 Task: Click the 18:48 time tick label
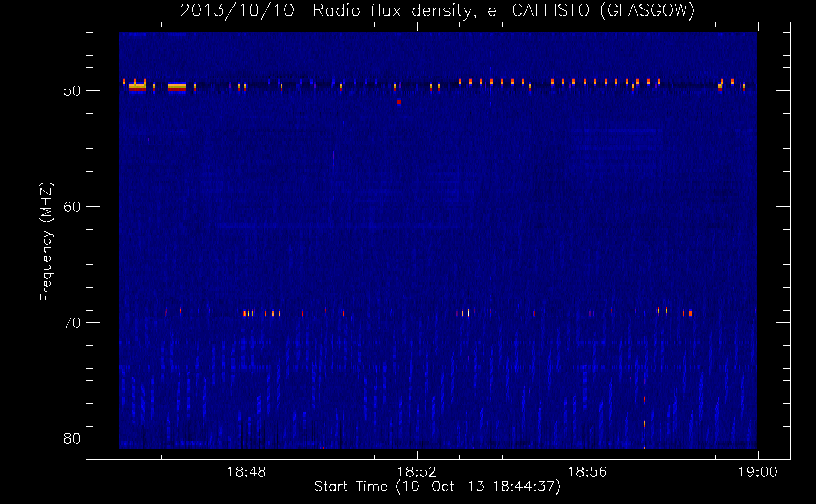[x=247, y=472]
